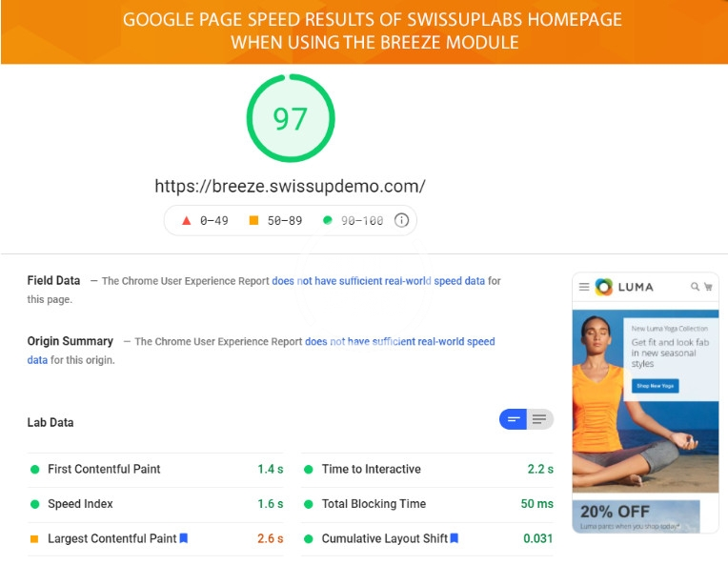Click the Largest Contentful Paint bookmark icon

pos(184,538)
